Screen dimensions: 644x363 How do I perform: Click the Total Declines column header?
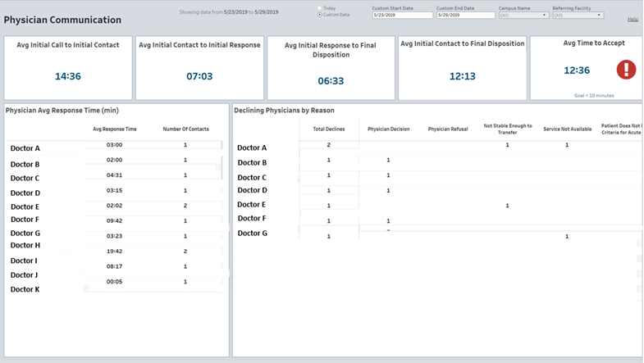[329, 129]
